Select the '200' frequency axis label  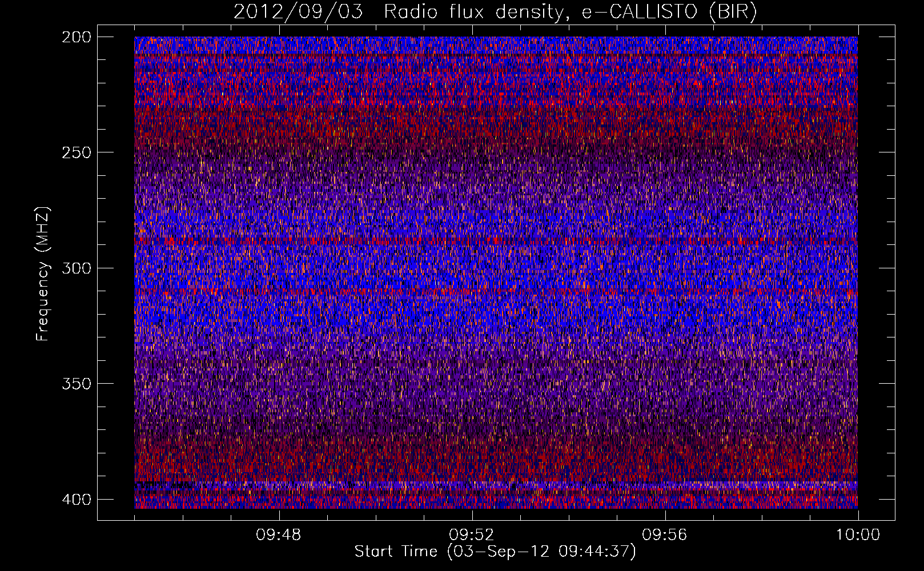[76, 37]
